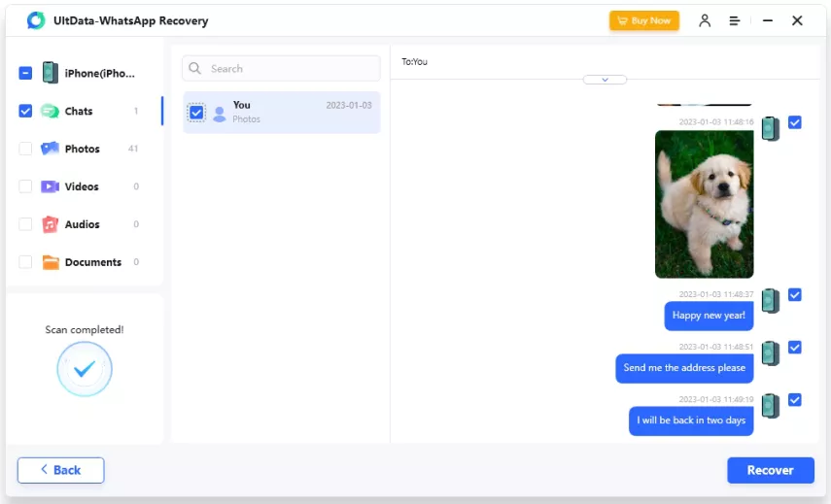Viewport: 831px width, 504px height.
Task: Go back using the Back button
Action: [x=60, y=470]
